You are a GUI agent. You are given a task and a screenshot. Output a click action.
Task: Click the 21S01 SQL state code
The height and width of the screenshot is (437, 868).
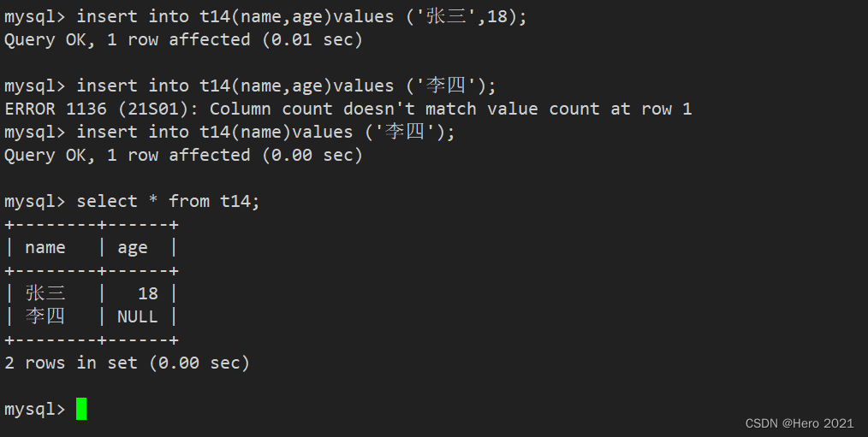[152, 109]
